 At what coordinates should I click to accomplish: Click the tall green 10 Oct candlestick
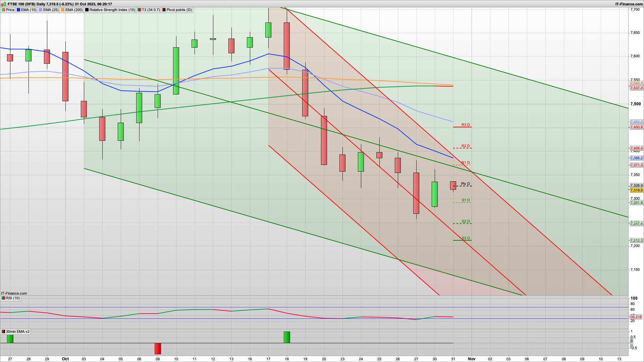click(176, 71)
